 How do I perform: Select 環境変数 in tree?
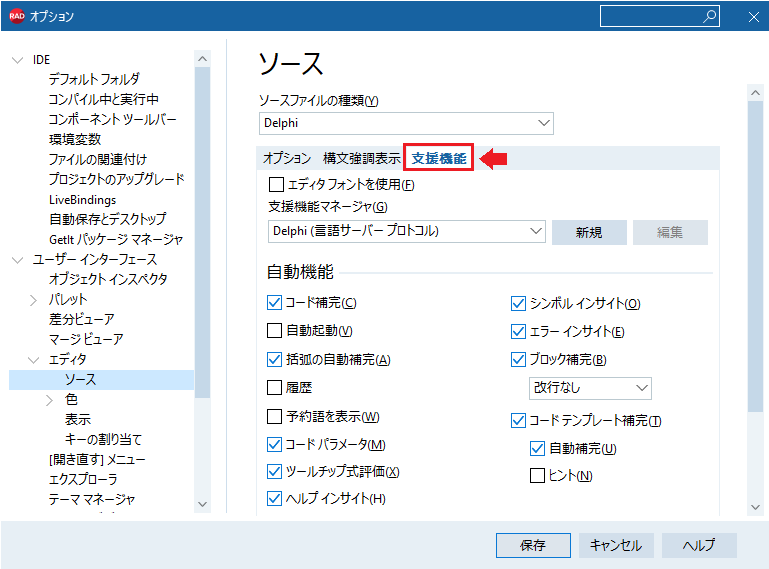pos(75,139)
